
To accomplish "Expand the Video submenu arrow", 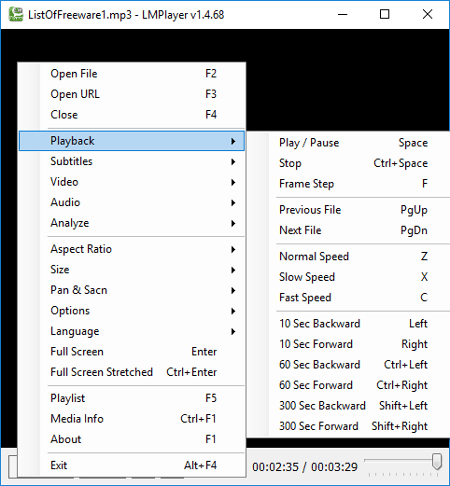I will [233, 182].
